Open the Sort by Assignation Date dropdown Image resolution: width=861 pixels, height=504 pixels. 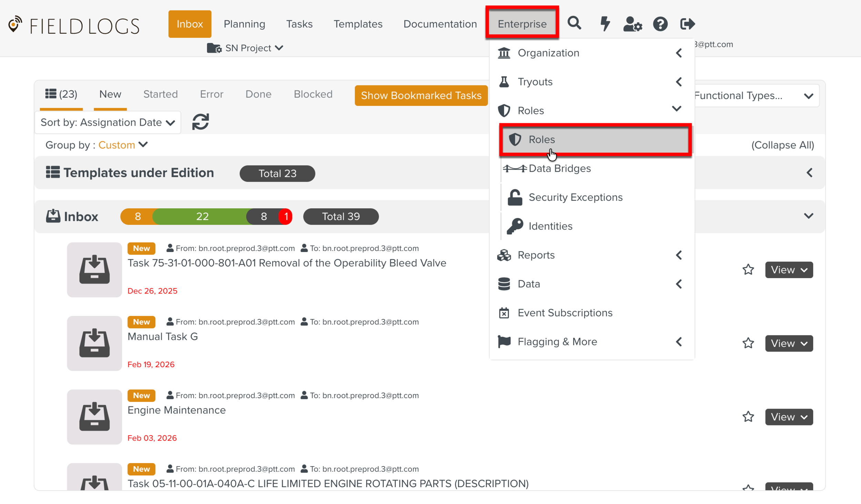pyautogui.click(x=108, y=123)
